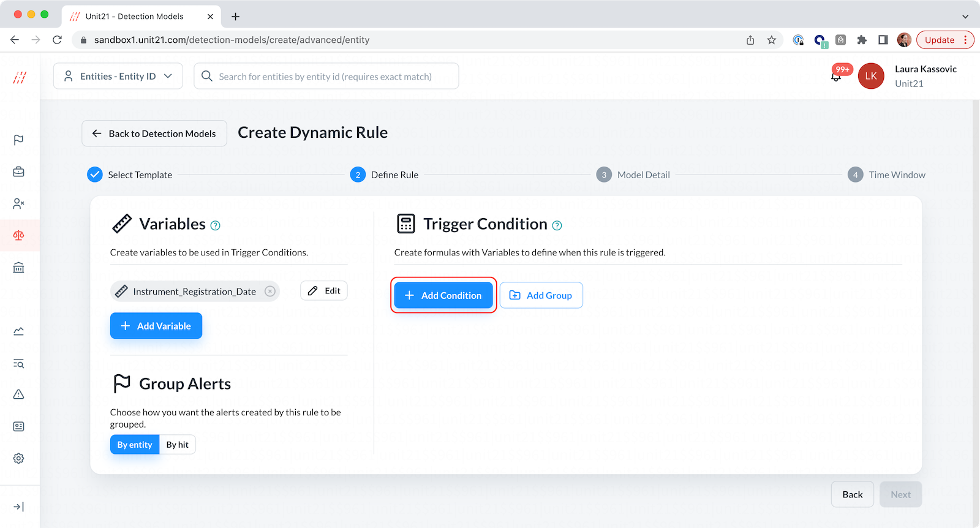Open the browser side panel icon
The height and width of the screenshot is (528, 980).
tap(883, 40)
